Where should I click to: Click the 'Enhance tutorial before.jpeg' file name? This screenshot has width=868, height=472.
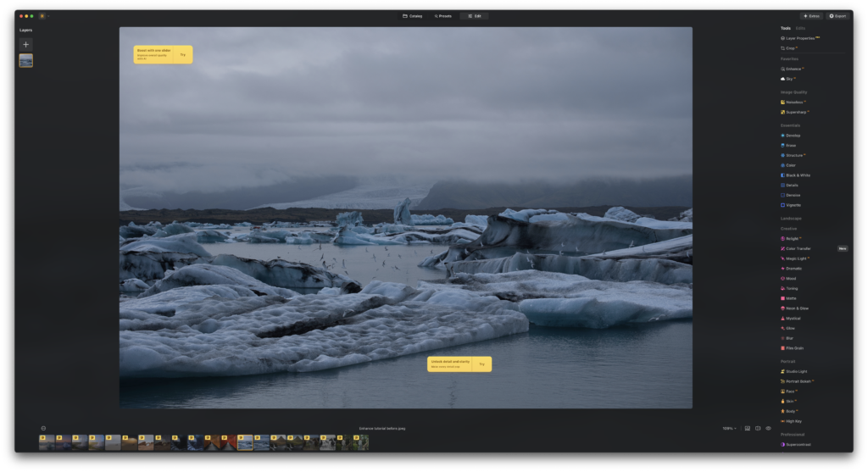click(382, 428)
